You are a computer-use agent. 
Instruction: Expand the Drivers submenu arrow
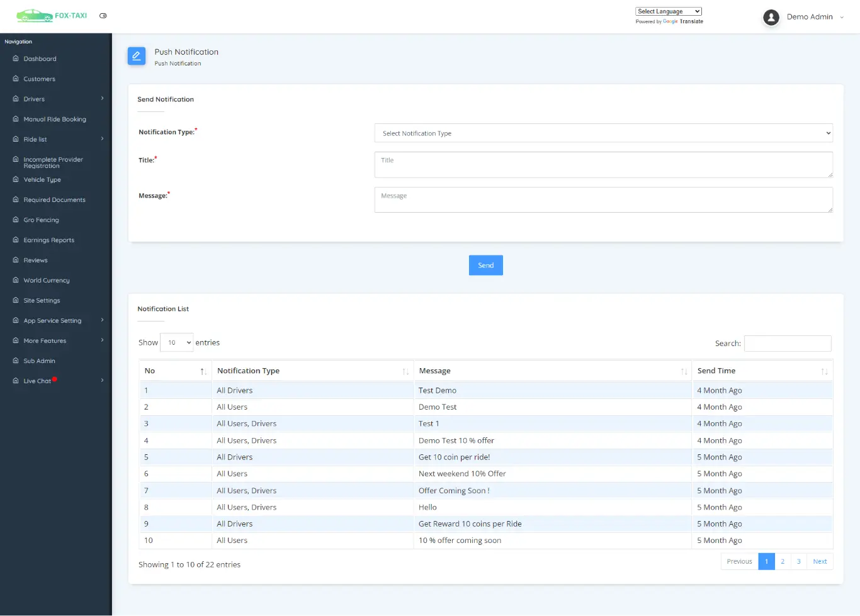pyautogui.click(x=102, y=98)
